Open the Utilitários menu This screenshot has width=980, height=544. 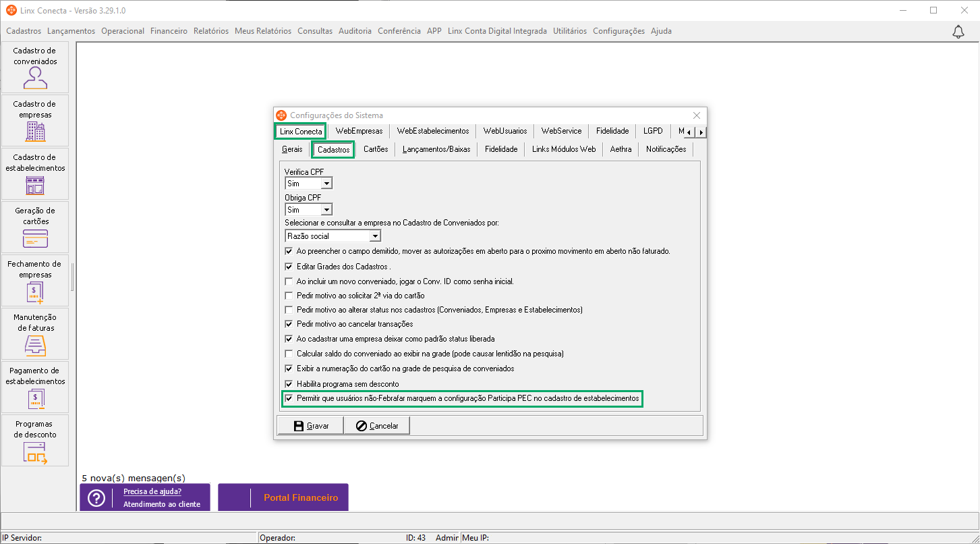point(570,31)
